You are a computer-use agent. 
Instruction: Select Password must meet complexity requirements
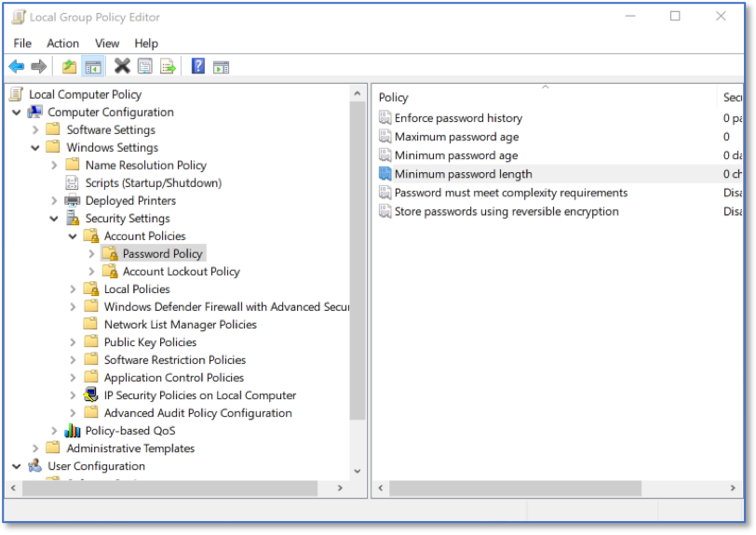(511, 193)
